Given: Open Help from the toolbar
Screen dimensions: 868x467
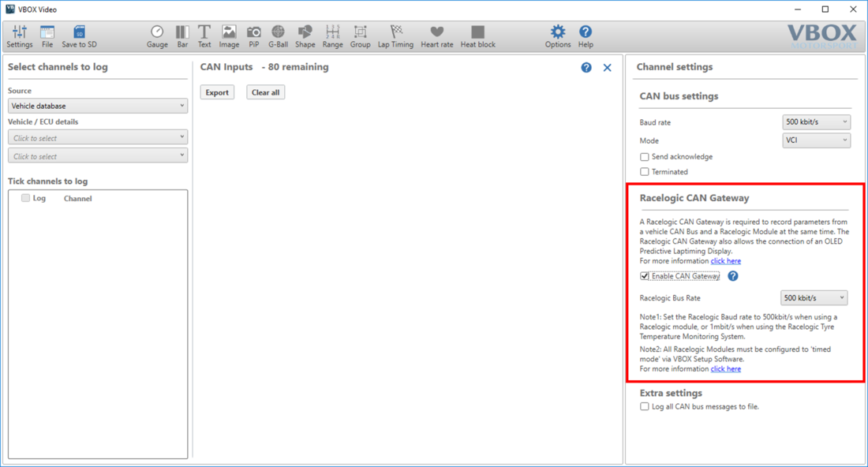Looking at the screenshot, I should 586,36.
